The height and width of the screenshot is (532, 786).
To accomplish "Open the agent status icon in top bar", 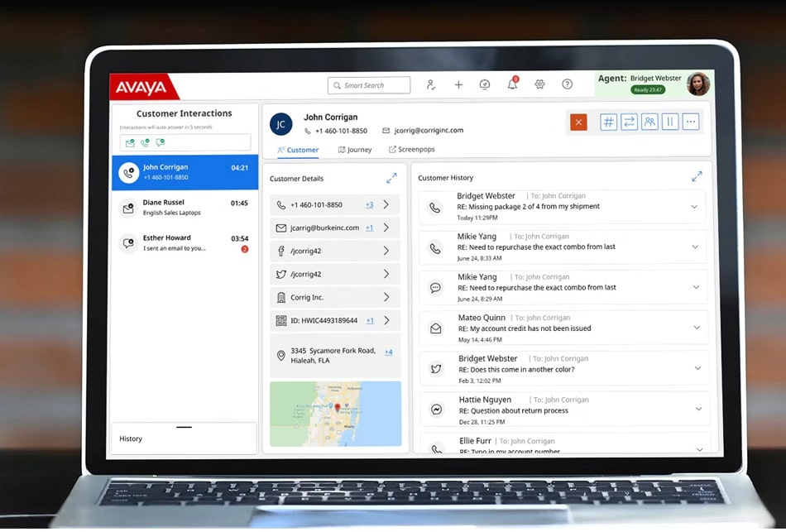I will (430, 84).
